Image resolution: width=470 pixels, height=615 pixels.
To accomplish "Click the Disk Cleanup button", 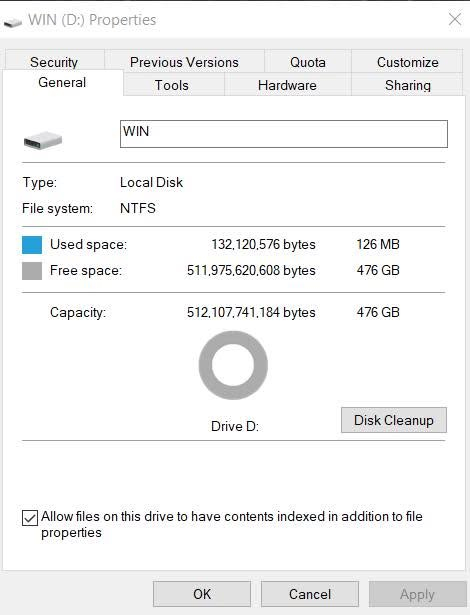I will pyautogui.click(x=394, y=420).
